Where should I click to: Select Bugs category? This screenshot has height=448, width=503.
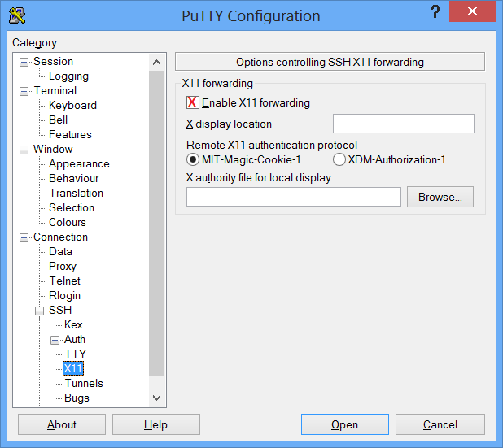pos(77,398)
